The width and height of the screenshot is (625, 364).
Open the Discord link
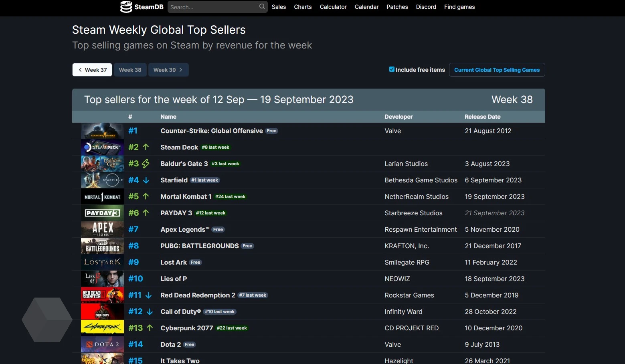[x=426, y=7]
